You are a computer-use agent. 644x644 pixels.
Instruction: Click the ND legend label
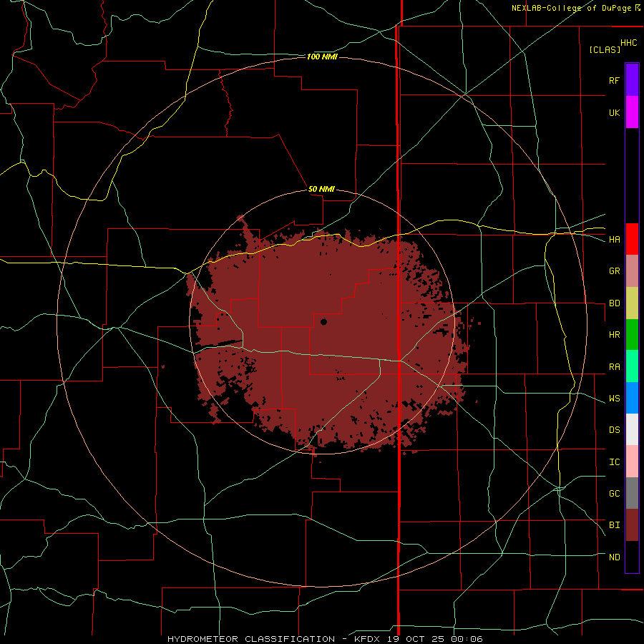click(614, 557)
